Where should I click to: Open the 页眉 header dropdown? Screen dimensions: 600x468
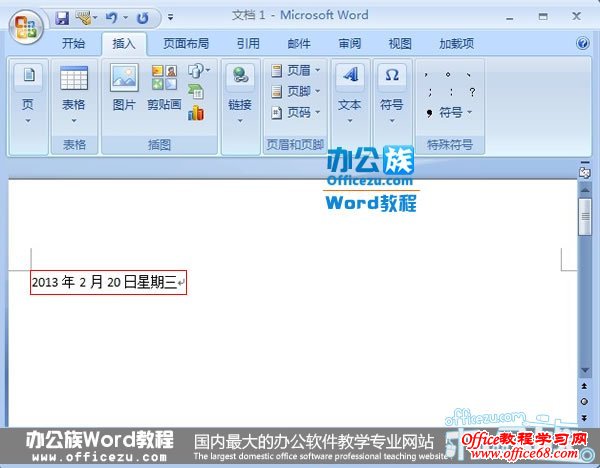tap(295, 70)
